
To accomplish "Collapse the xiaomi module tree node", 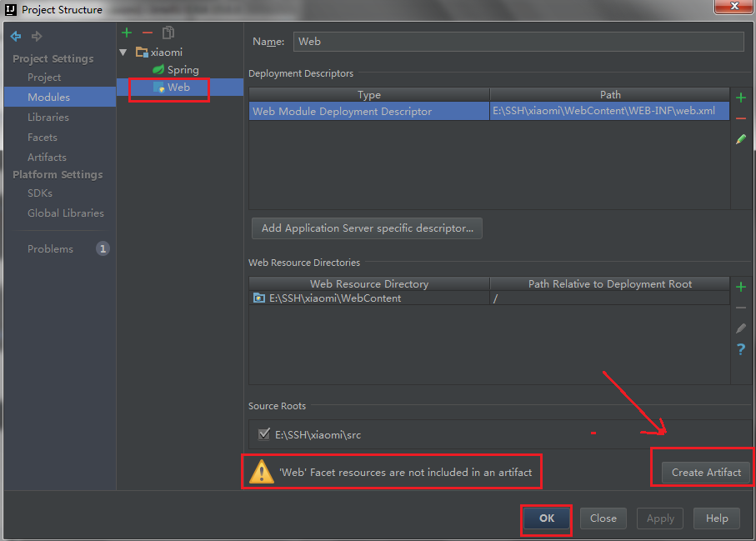I will [123, 52].
